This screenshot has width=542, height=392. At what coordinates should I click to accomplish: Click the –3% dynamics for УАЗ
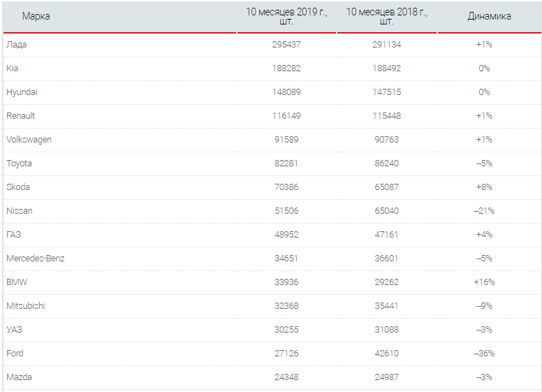click(x=484, y=330)
